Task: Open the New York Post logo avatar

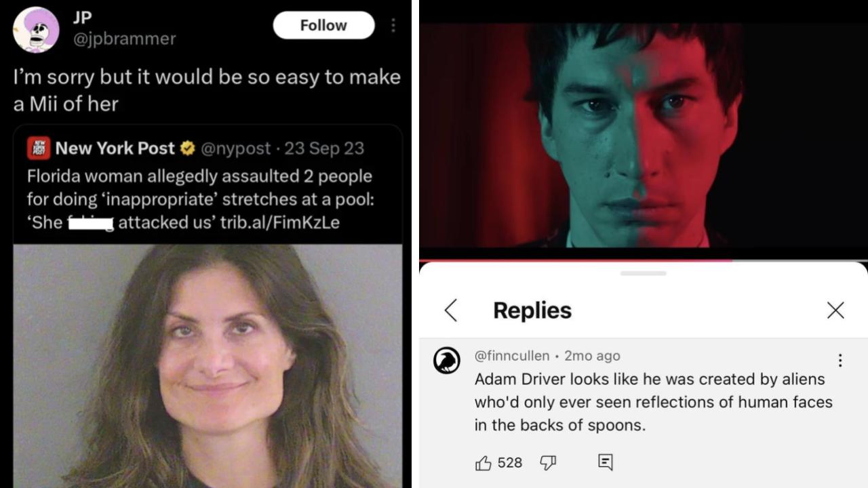Action: (39, 148)
